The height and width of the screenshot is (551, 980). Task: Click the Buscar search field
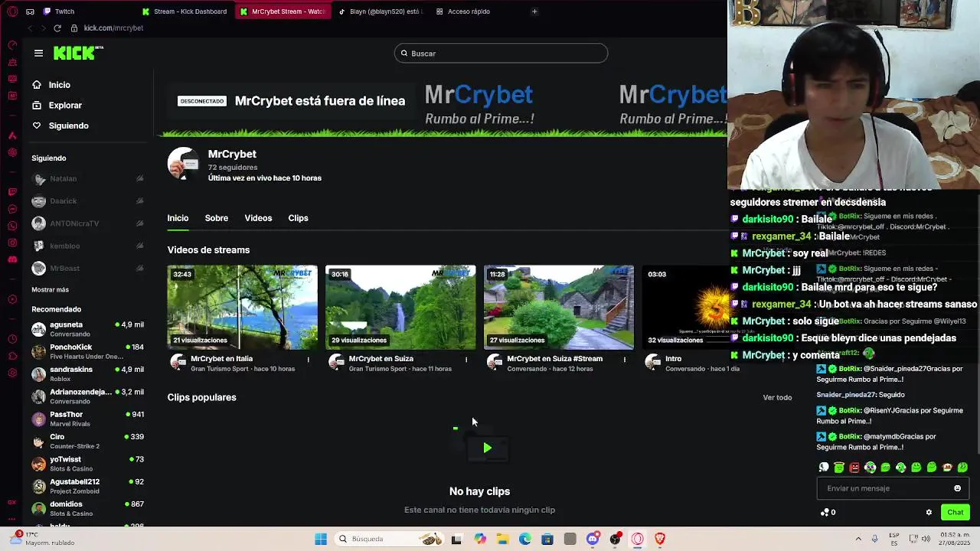501,54
